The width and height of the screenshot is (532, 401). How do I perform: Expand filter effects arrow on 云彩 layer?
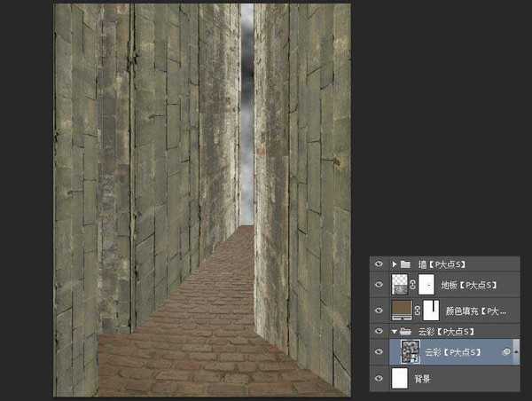(x=515, y=352)
